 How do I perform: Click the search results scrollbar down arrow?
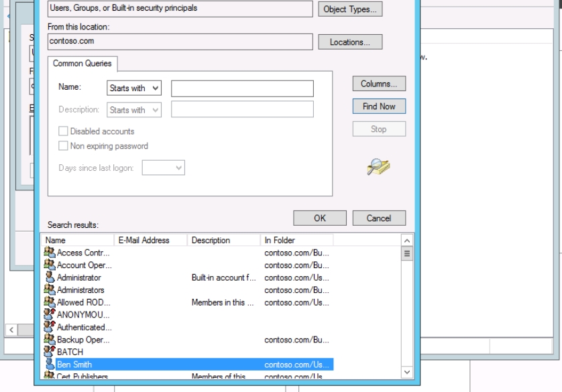pyautogui.click(x=407, y=371)
